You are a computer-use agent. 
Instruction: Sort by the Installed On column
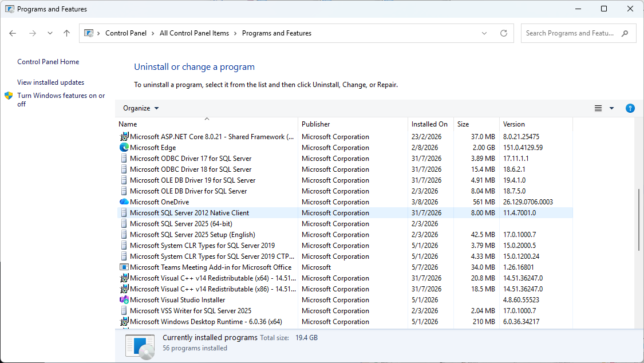pyautogui.click(x=431, y=124)
